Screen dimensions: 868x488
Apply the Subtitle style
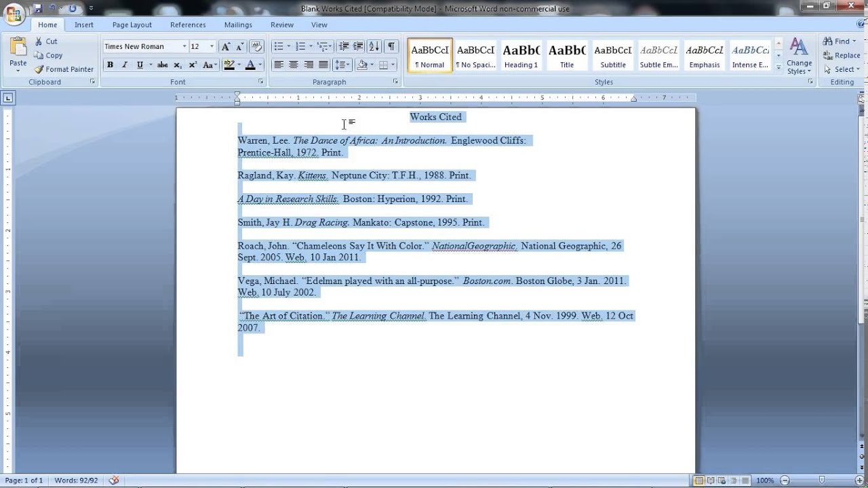[x=613, y=55]
